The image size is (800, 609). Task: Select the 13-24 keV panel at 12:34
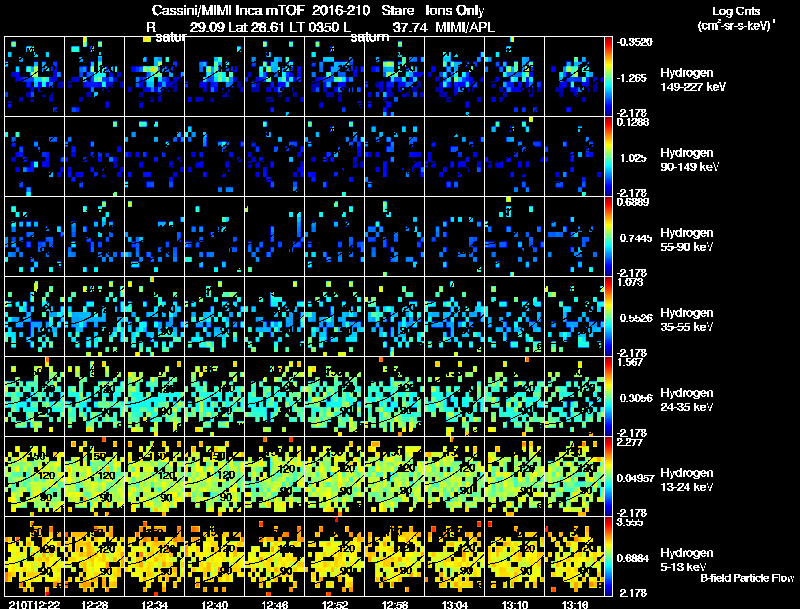click(x=155, y=476)
